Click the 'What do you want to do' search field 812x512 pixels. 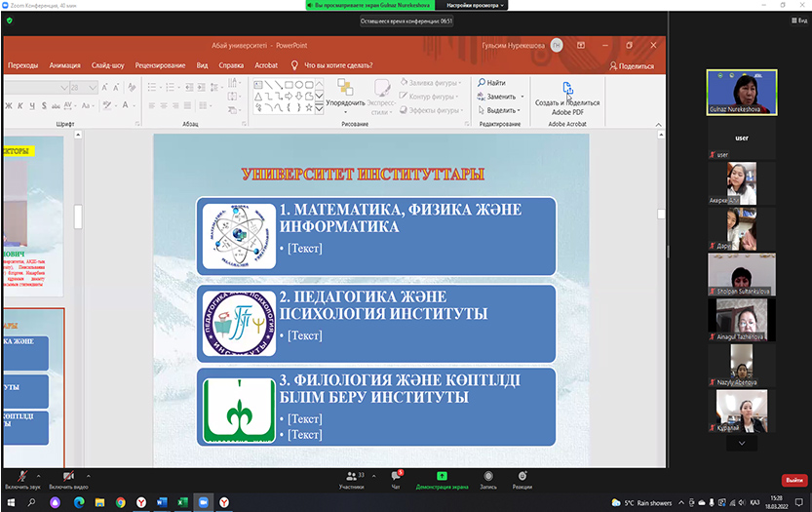338,65
